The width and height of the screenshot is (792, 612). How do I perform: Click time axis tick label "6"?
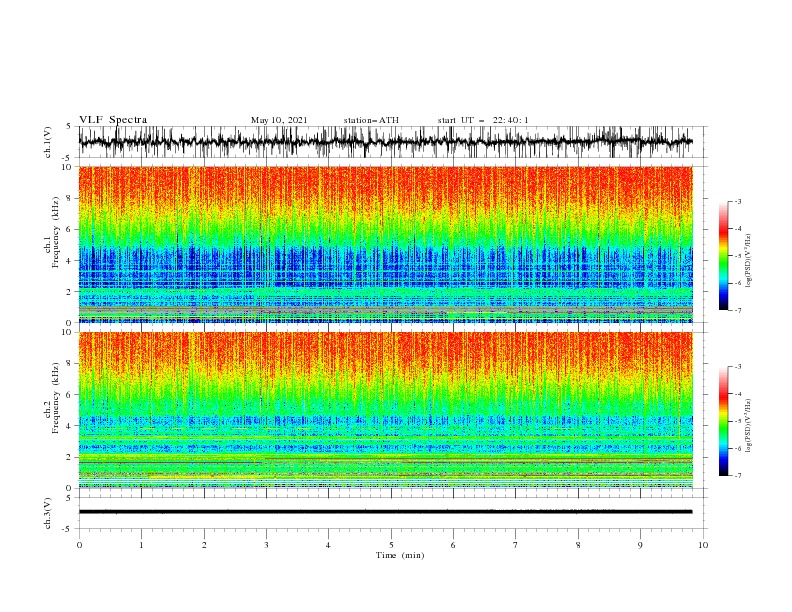[x=453, y=545]
